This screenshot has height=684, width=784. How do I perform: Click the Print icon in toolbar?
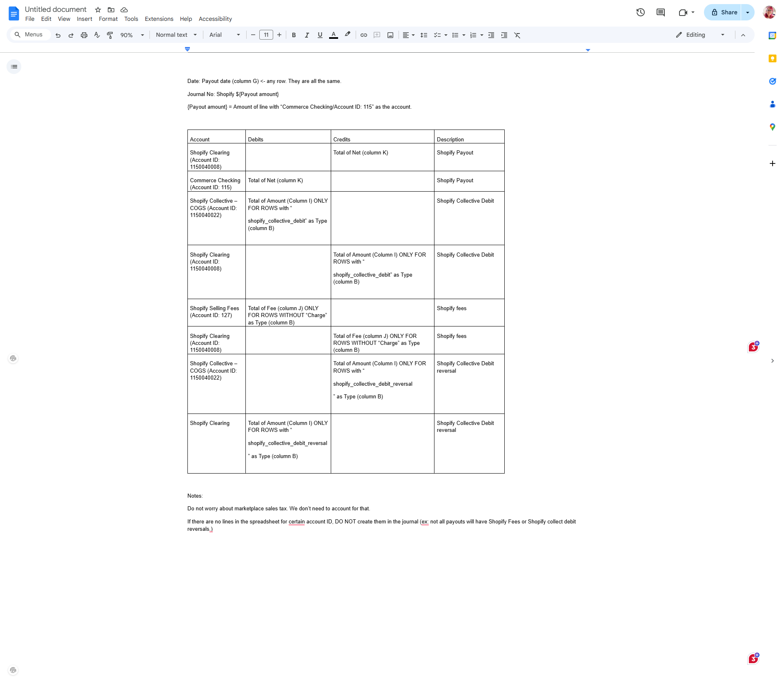pos(84,35)
